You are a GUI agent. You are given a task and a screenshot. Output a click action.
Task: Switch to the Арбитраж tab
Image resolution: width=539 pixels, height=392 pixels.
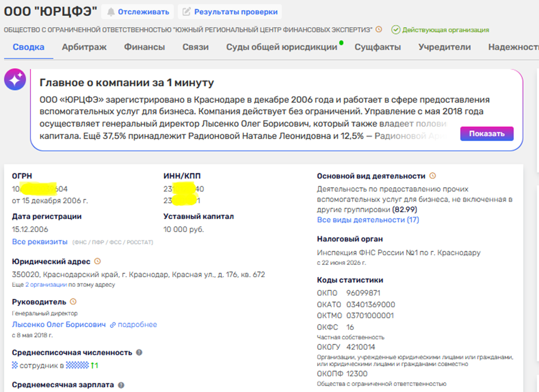click(x=84, y=47)
